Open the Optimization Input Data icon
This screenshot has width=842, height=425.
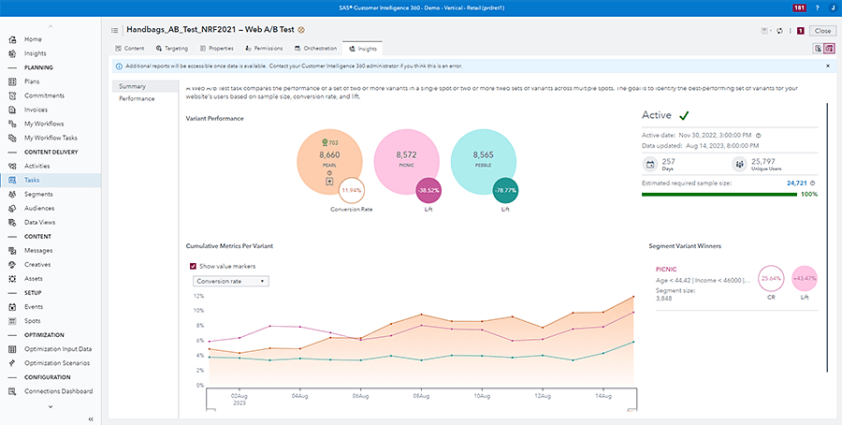click(12, 349)
